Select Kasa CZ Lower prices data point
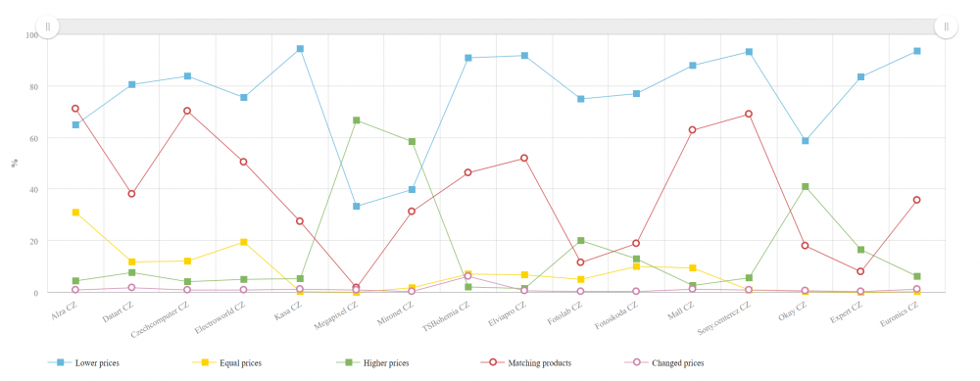This screenshot has width=980, height=381. [300, 49]
